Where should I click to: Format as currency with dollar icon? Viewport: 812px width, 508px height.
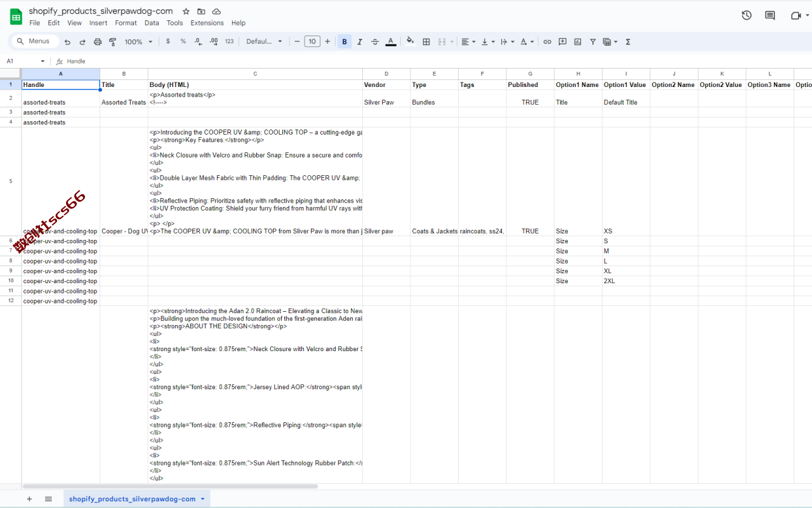tap(167, 41)
